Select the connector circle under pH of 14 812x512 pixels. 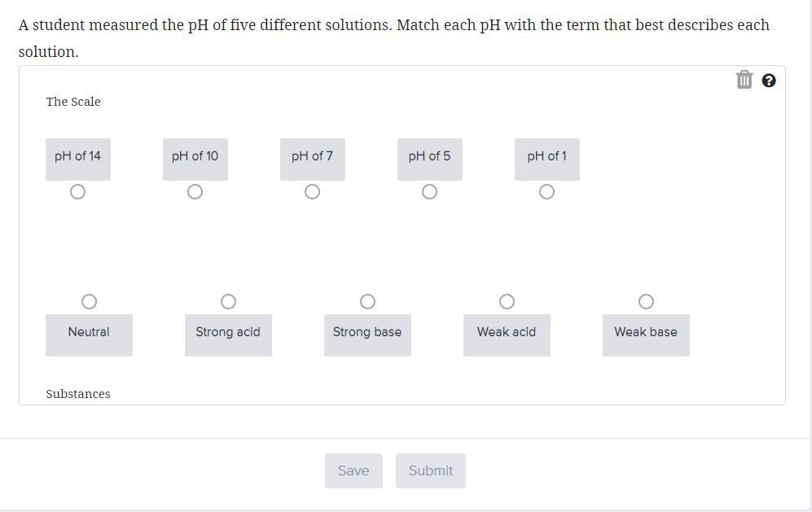tap(77, 192)
